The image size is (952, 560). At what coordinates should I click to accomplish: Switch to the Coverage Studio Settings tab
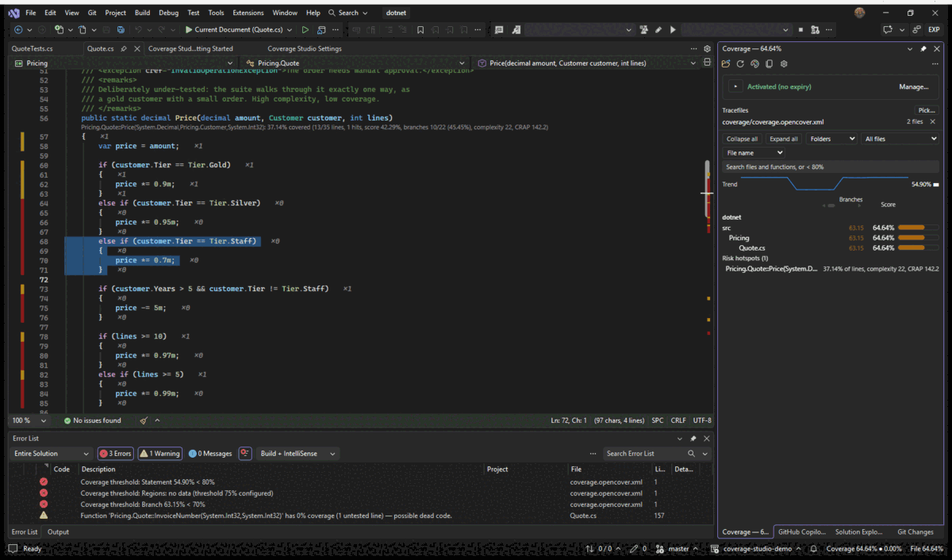(x=305, y=48)
